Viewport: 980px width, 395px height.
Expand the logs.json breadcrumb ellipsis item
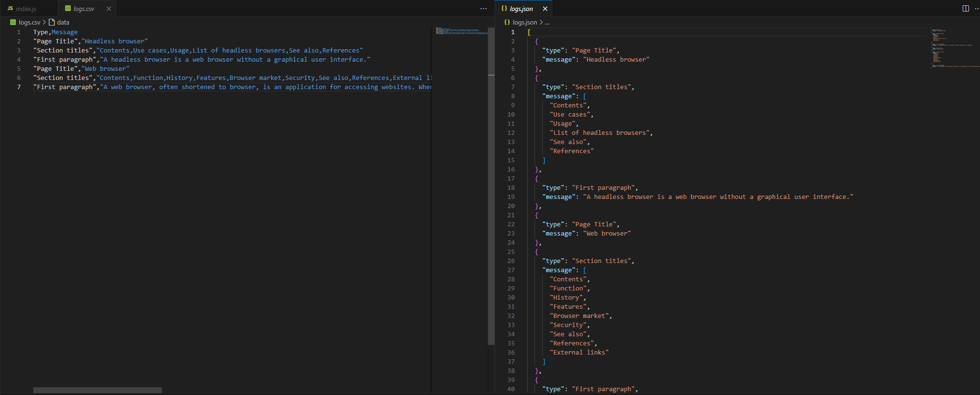click(547, 22)
